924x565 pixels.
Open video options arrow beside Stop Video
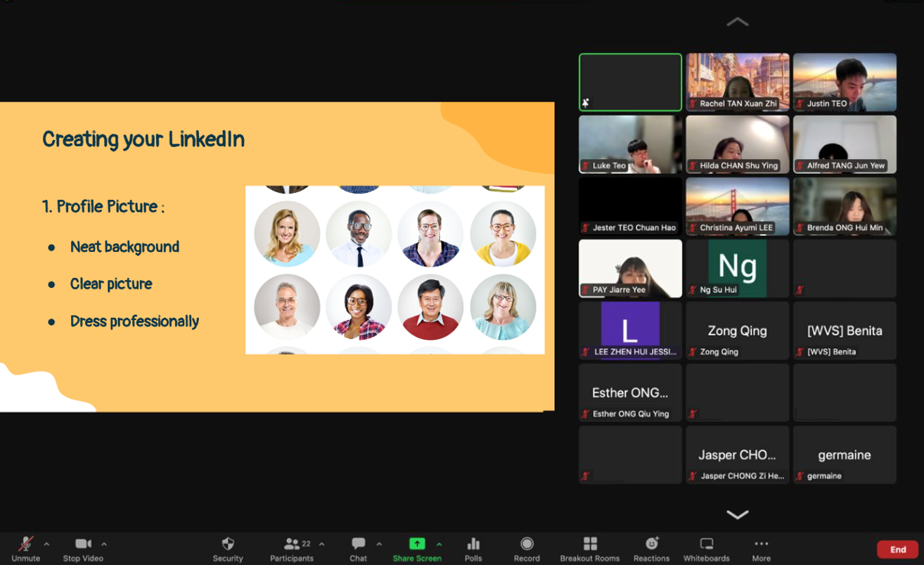104,544
